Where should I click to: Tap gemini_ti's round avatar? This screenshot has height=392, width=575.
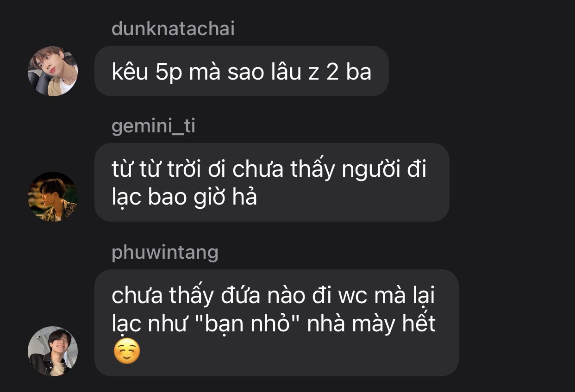point(53,197)
